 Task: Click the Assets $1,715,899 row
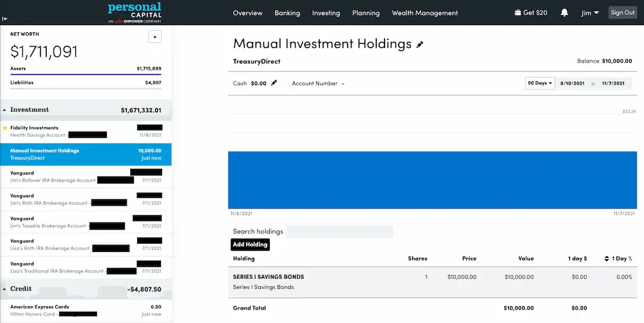coord(86,68)
